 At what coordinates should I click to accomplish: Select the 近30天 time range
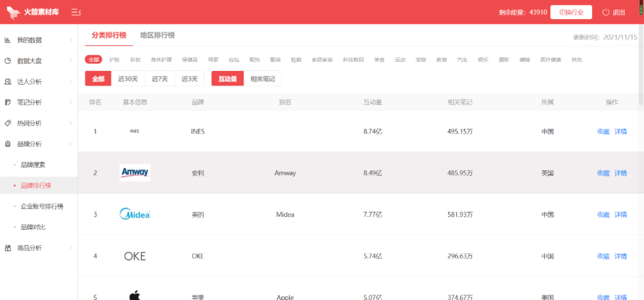pos(128,79)
